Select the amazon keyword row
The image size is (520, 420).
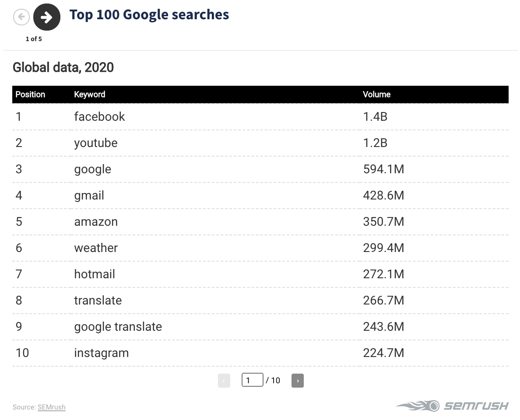[x=260, y=222]
